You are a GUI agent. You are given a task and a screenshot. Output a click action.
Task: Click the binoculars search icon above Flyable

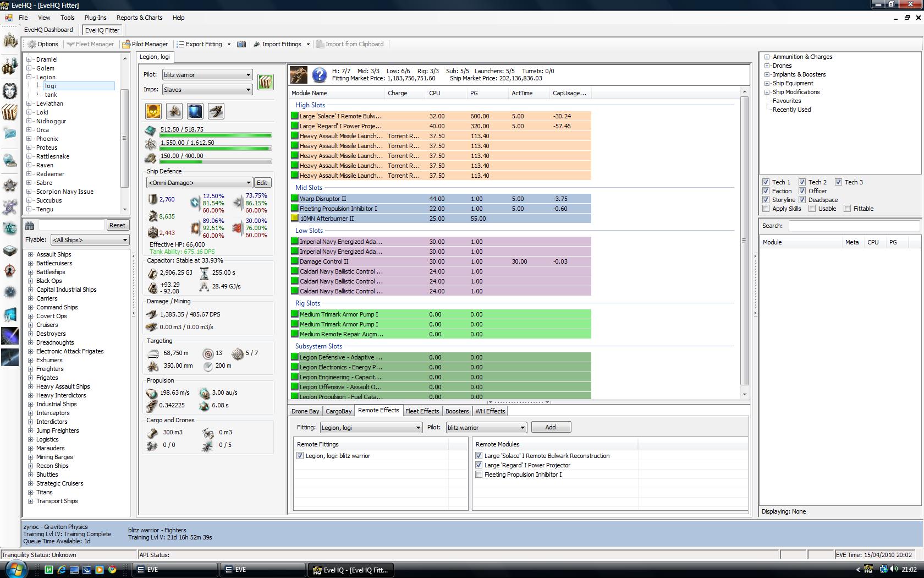30,225
